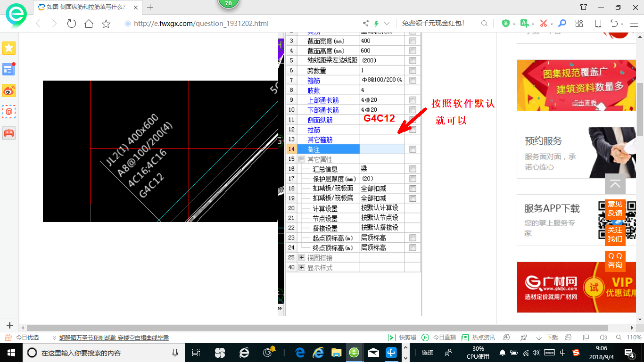This screenshot has height=362, width=644.
Task: Open 今日直播 in the status bar
Action: [x=438, y=337]
